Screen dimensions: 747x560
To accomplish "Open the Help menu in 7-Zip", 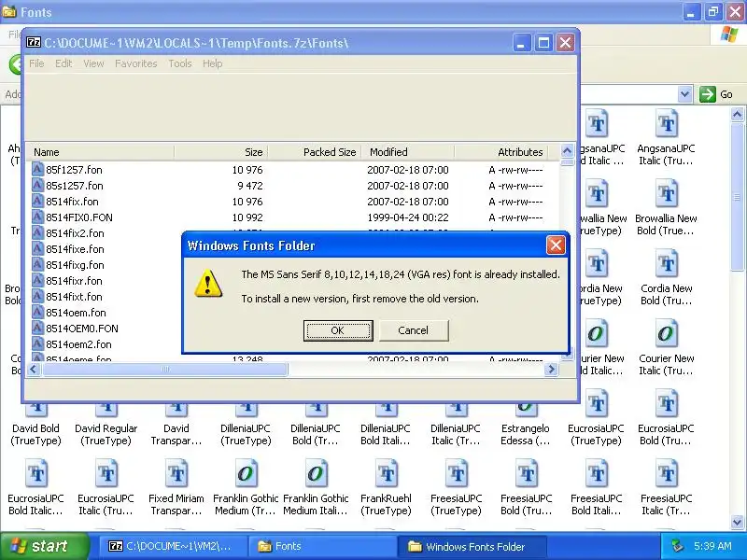I will tap(213, 63).
